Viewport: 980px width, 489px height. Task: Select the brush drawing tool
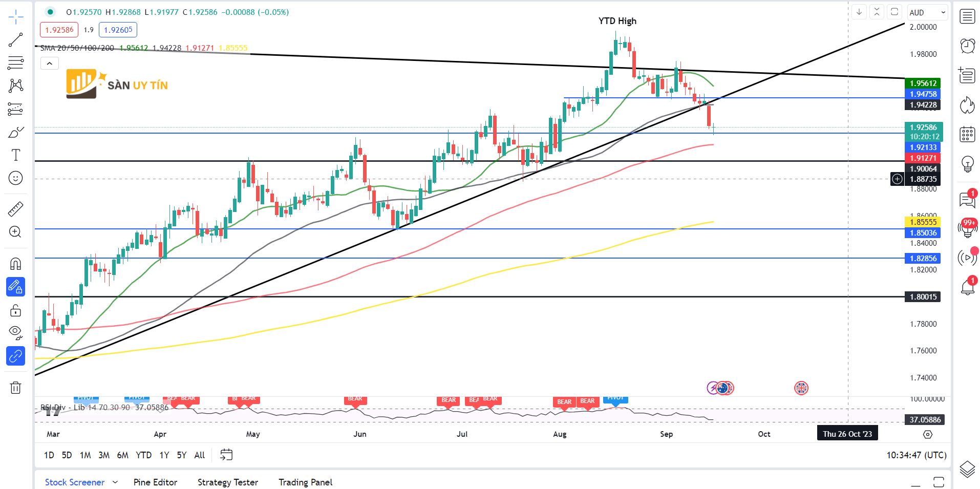point(16,132)
